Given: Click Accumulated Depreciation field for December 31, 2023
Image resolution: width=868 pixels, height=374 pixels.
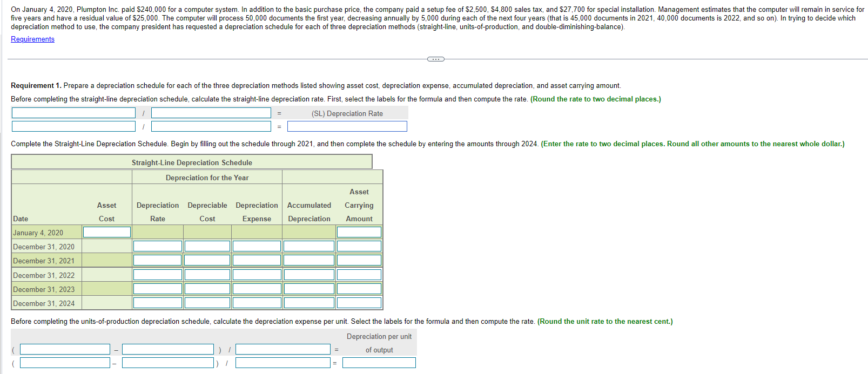Looking at the screenshot, I should click(309, 289).
